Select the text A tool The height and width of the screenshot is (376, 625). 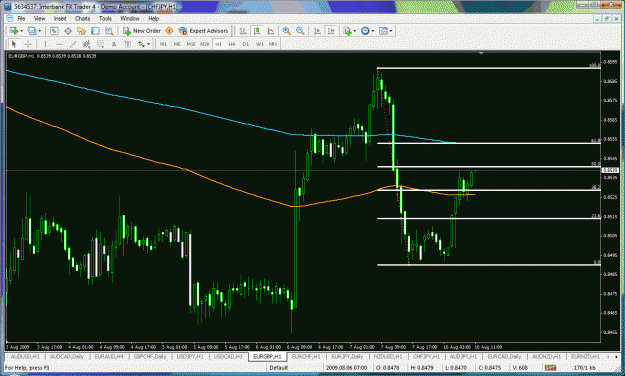pyautogui.click(x=114, y=44)
